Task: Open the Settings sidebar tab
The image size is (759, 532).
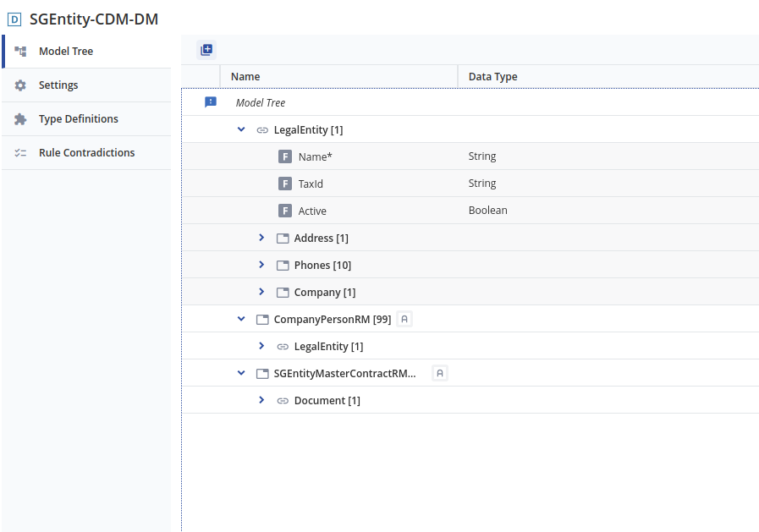Action: [x=87, y=85]
